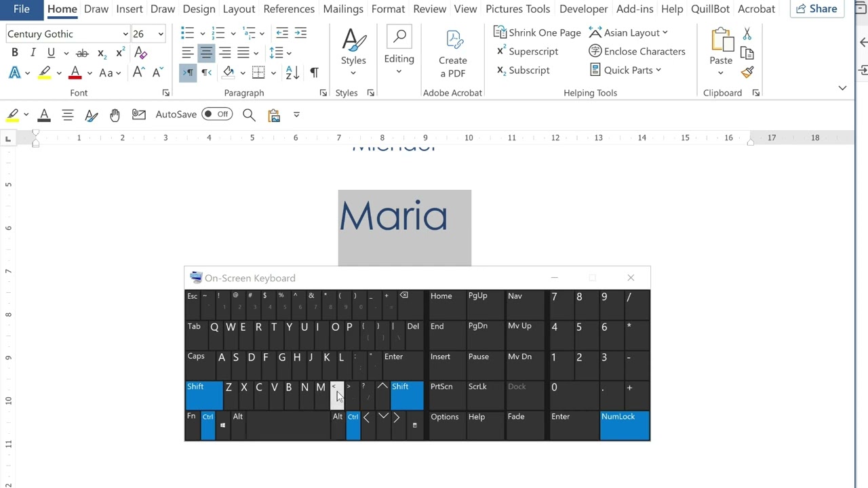Click Enclose Characters tool
Viewport: 868px width, 488px height.
click(x=637, y=52)
